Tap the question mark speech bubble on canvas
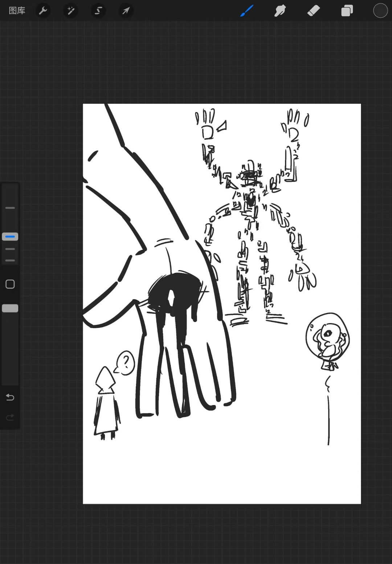Screen dimensions: 392x564 pos(126,363)
